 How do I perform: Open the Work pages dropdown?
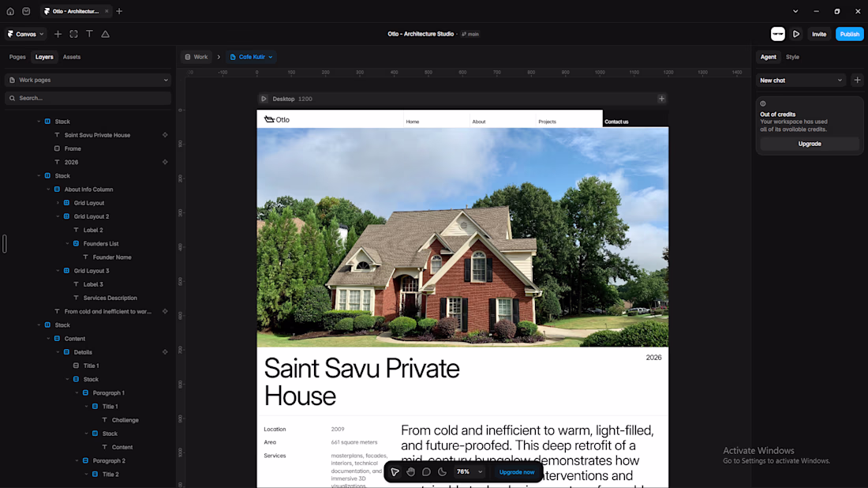(x=88, y=80)
